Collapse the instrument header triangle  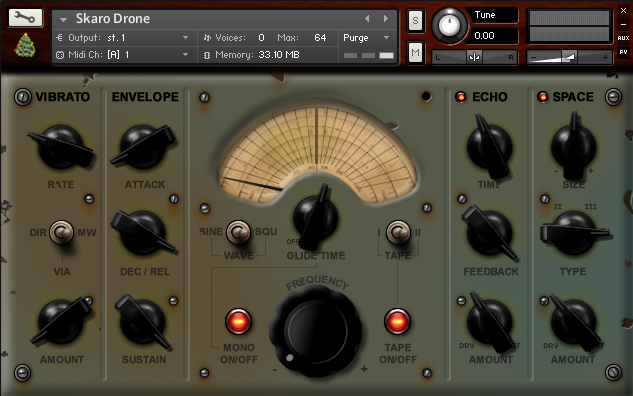63,19
